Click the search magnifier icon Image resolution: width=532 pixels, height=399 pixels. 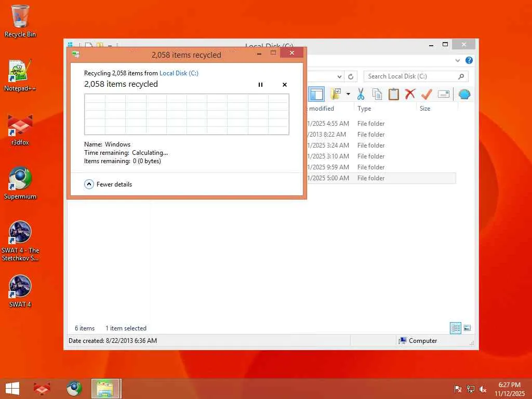click(461, 76)
